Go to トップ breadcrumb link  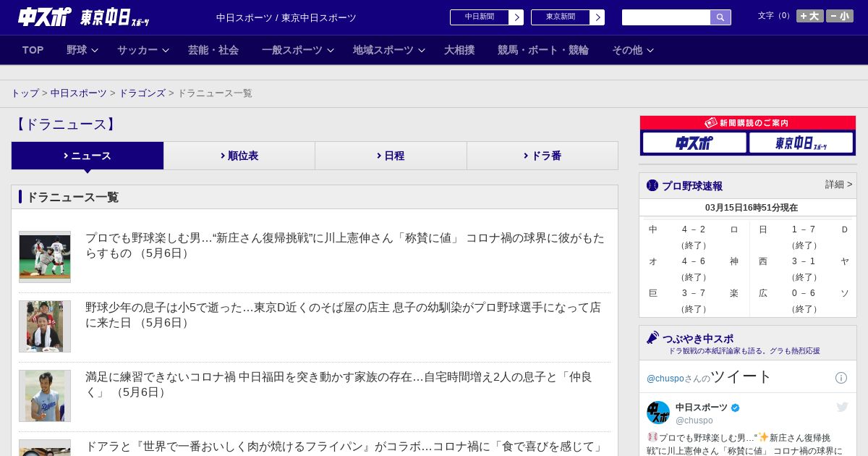pos(25,93)
